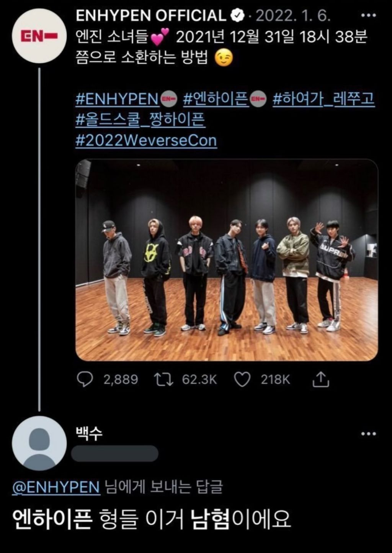The width and height of the screenshot is (392, 553).
Task: Click the tweet date 2022. 1. 6.
Action: tap(293, 16)
